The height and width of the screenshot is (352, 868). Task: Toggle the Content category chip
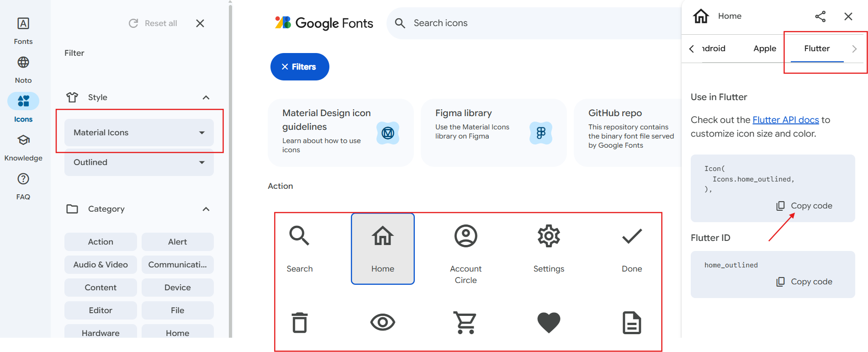coord(101,288)
